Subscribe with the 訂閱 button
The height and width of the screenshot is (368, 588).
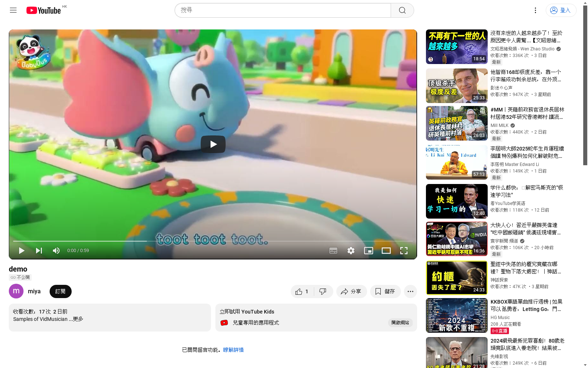pyautogui.click(x=61, y=291)
